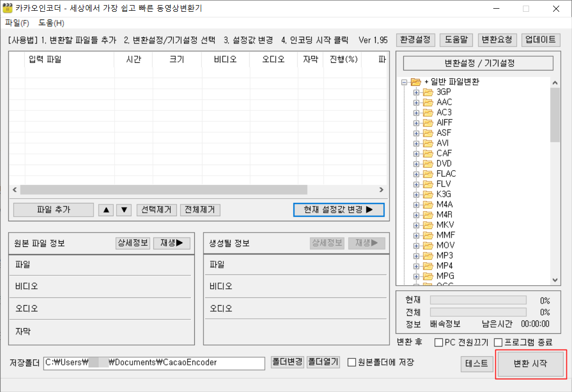
Task: Click the AAC folder icon
Action: coord(428,102)
